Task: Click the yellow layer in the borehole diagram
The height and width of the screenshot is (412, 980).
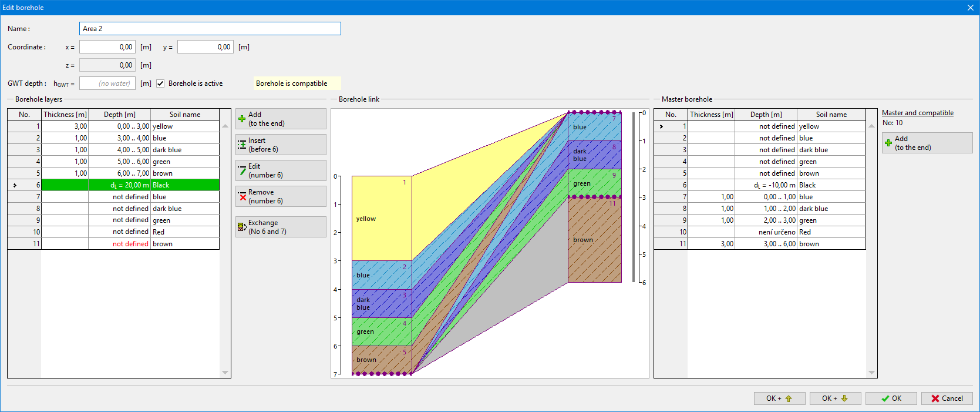Action: 382,218
